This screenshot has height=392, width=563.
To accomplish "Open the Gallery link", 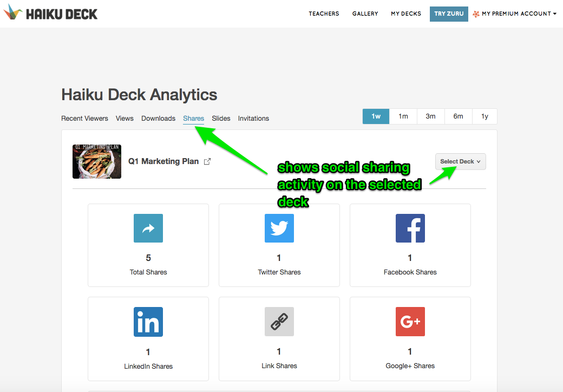I will [365, 14].
